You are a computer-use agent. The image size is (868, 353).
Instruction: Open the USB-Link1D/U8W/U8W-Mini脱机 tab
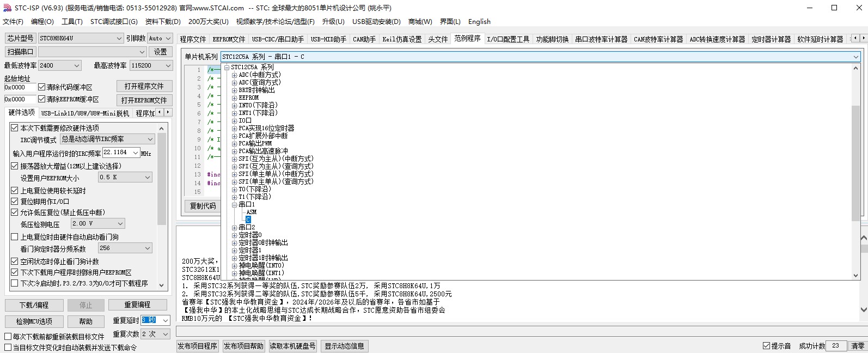click(85, 113)
